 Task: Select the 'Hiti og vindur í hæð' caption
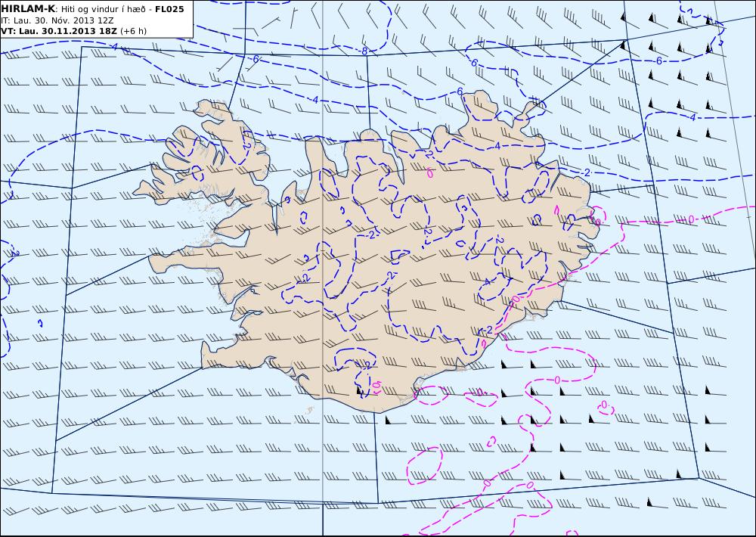104,9
